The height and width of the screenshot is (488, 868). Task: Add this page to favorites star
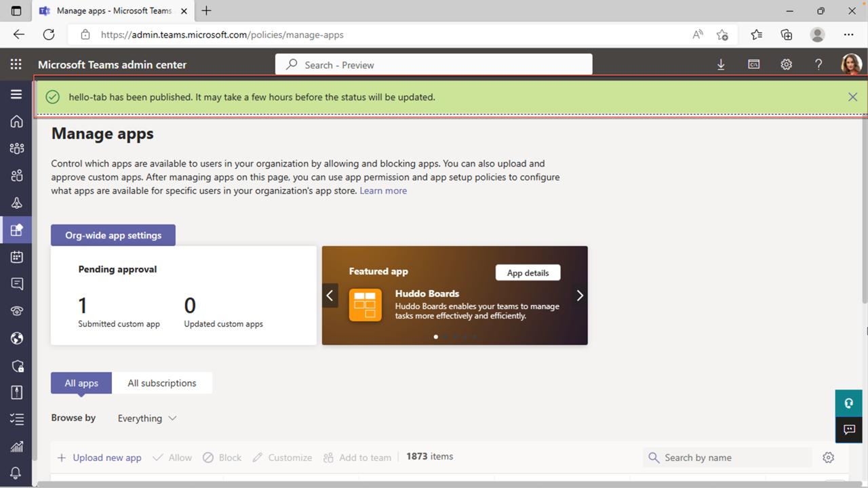coord(722,35)
